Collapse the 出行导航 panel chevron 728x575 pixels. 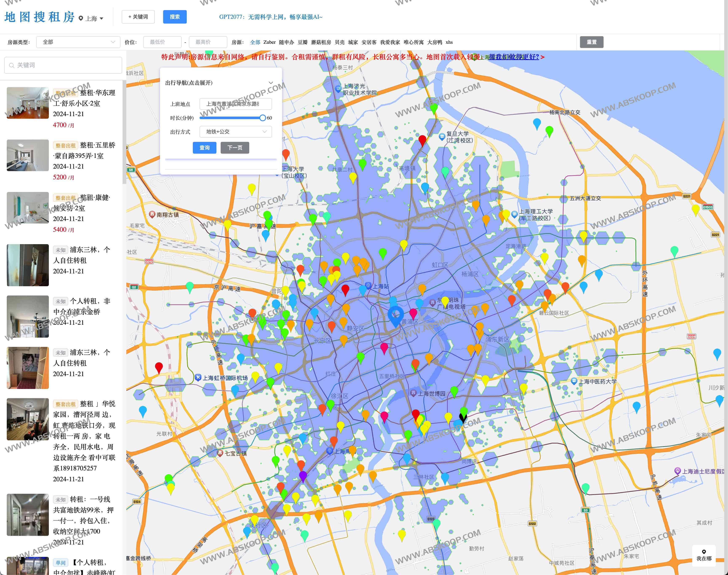271,83
